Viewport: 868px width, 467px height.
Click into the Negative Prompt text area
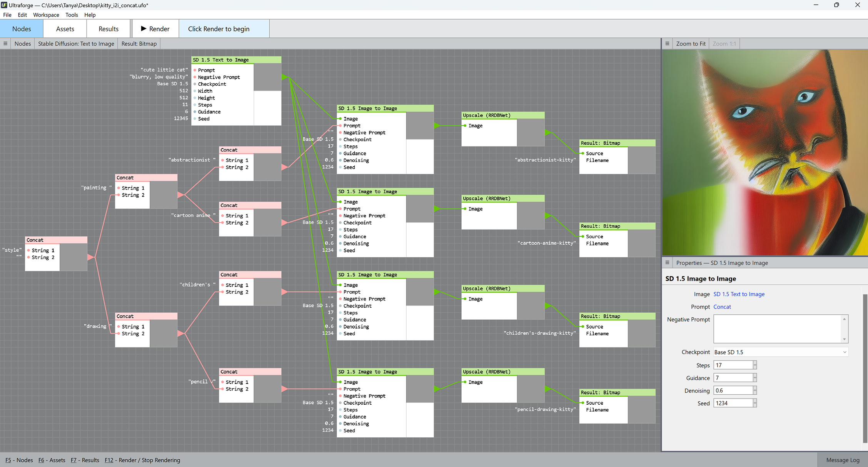click(777, 329)
